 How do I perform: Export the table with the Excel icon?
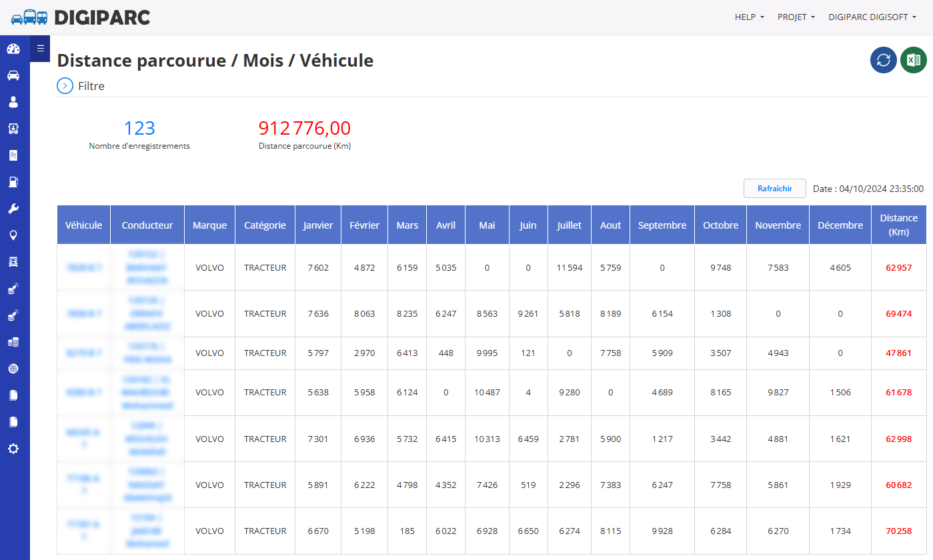[x=914, y=60]
